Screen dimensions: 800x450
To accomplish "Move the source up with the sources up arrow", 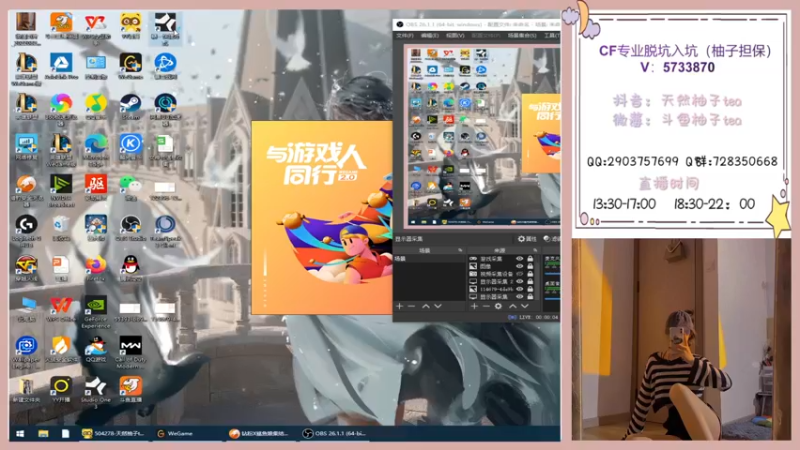I will point(512,306).
